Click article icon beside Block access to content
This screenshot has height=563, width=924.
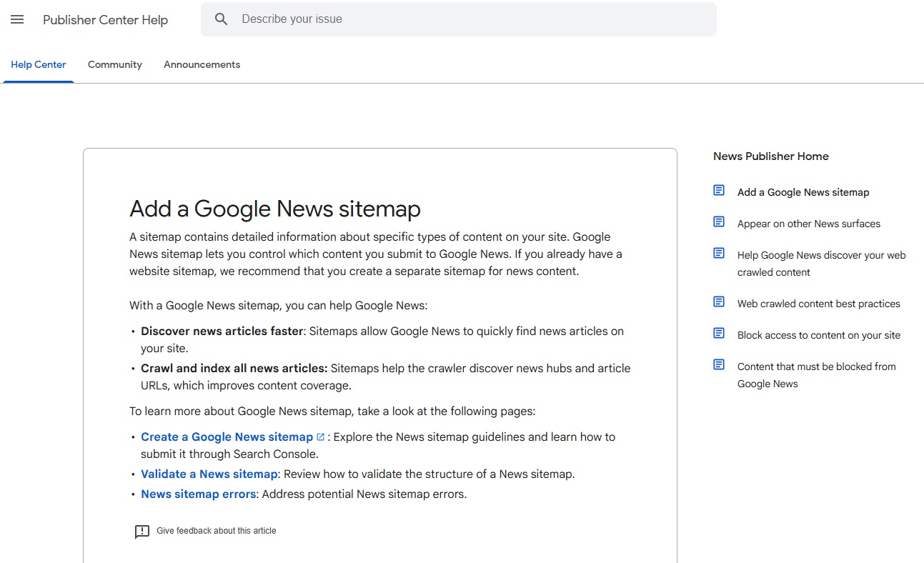click(719, 334)
